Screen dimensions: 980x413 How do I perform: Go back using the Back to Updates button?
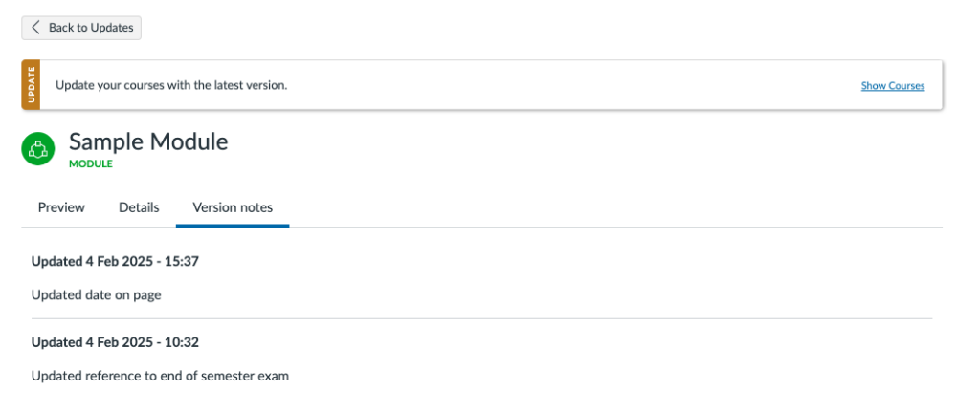(81, 28)
